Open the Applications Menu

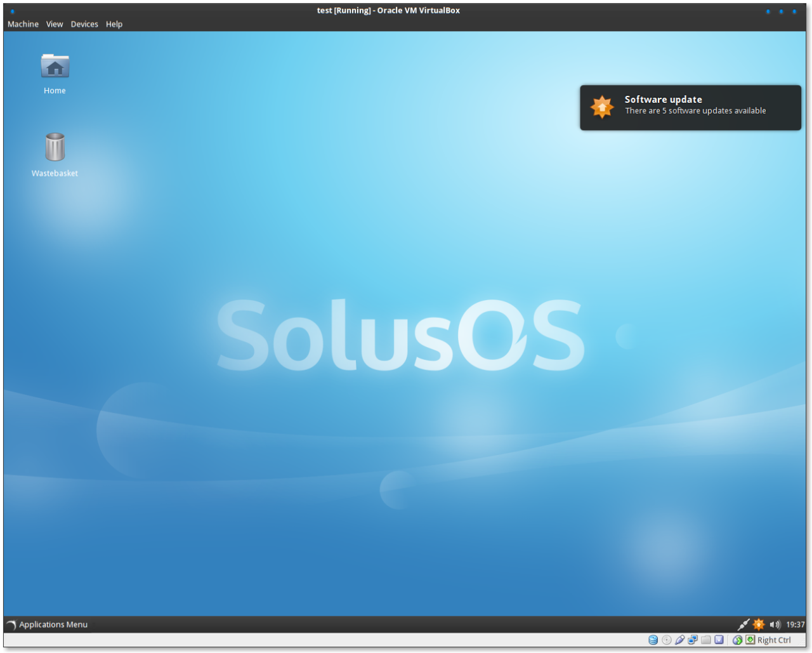tap(48, 624)
